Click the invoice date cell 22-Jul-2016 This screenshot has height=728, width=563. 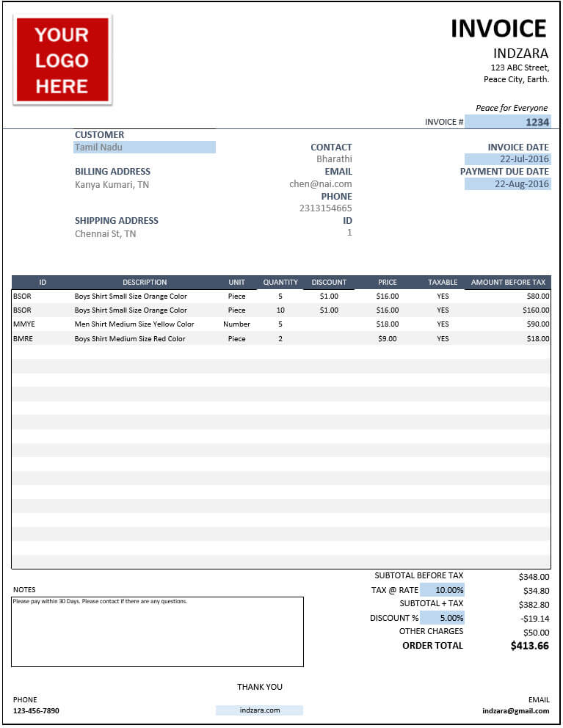tap(508, 159)
